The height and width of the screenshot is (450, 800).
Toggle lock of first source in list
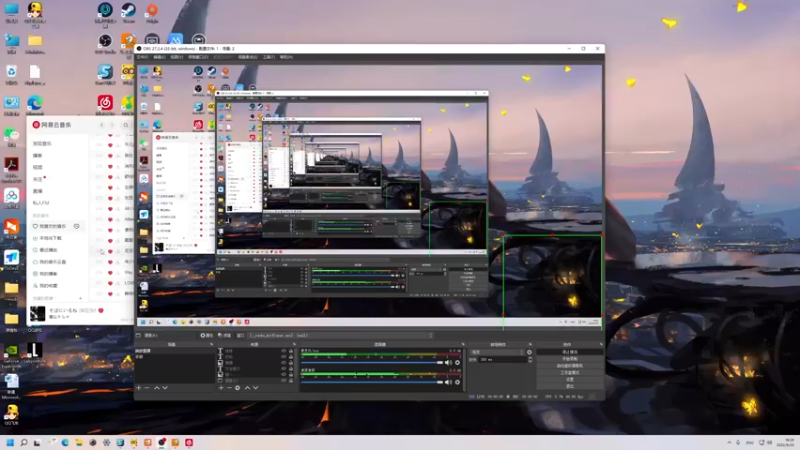pyautogui.click(x=291, y=351)
